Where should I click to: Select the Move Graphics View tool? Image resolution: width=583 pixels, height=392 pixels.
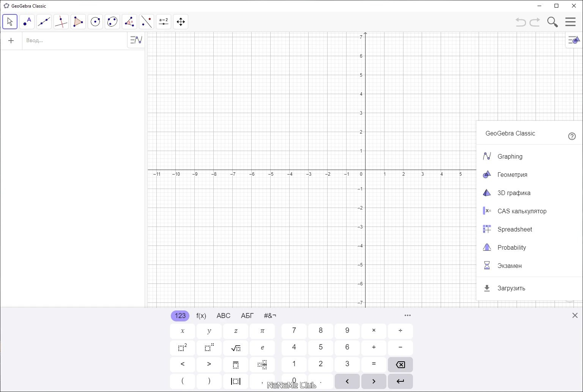181,22
